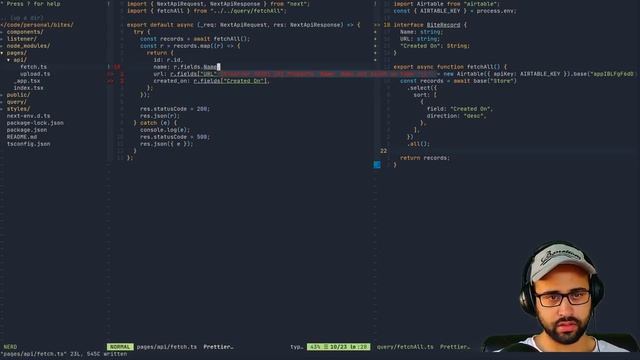Image resolution: width=640 pixels, height=360 pixels.
Task: Expand the node_modules/ directory
Action: [x=28, y=46]
